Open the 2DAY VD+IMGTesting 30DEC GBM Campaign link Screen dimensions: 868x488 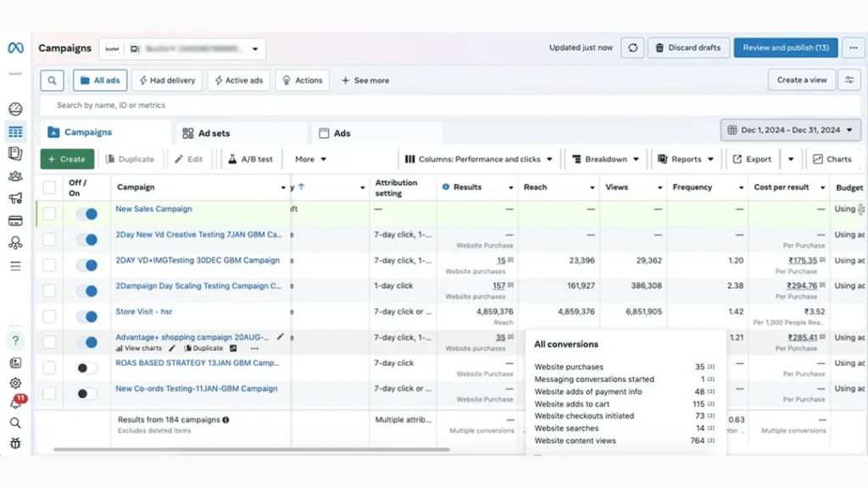coord(198,260)
